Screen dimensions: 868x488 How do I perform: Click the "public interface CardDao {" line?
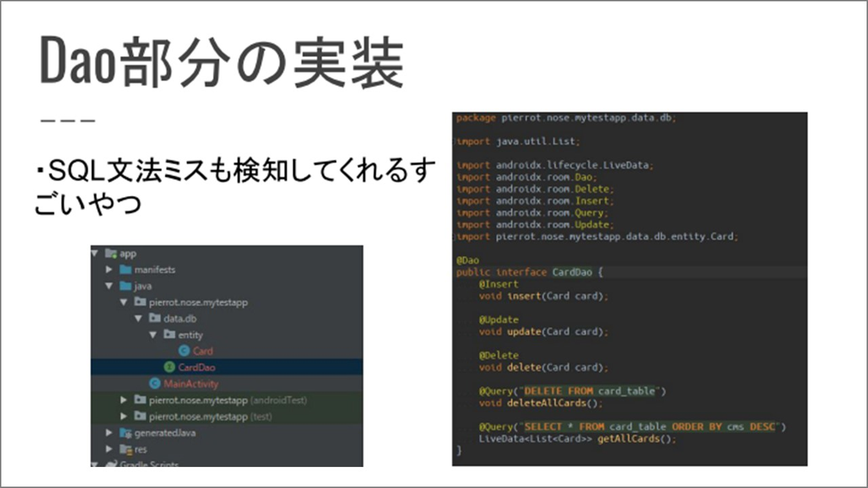tap(530, 272)
